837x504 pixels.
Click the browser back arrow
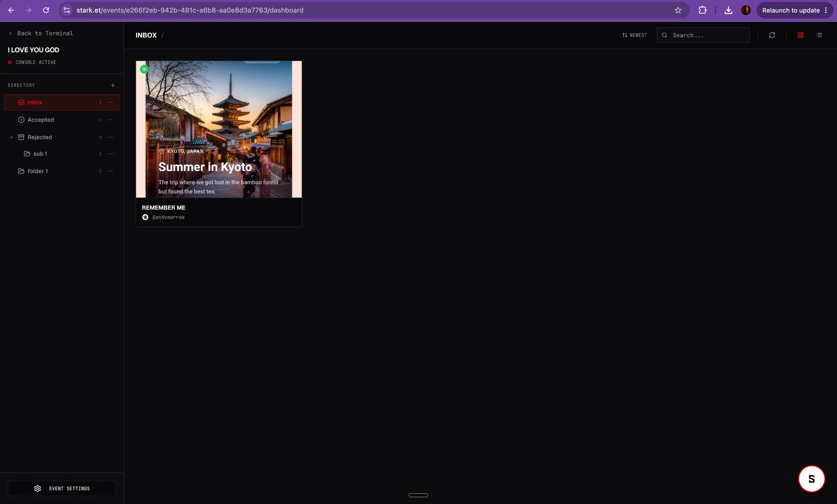click(x=11, y=10)
